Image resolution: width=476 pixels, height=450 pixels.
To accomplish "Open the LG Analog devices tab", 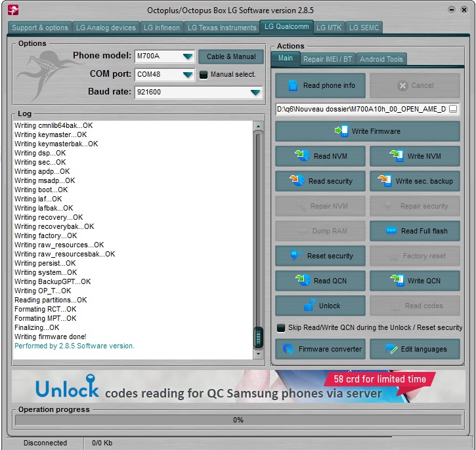I will pyautogui.click(x=106, y=28).
